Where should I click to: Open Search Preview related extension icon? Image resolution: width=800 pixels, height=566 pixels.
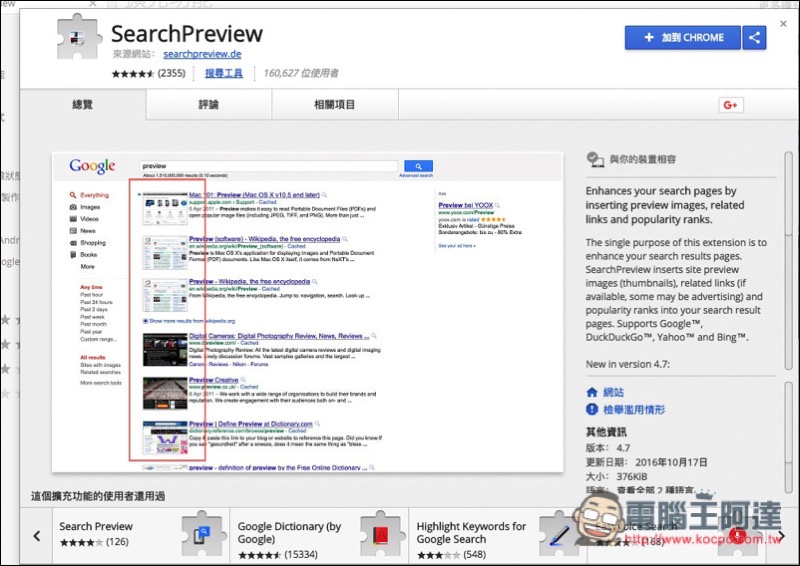coord(202,535)
